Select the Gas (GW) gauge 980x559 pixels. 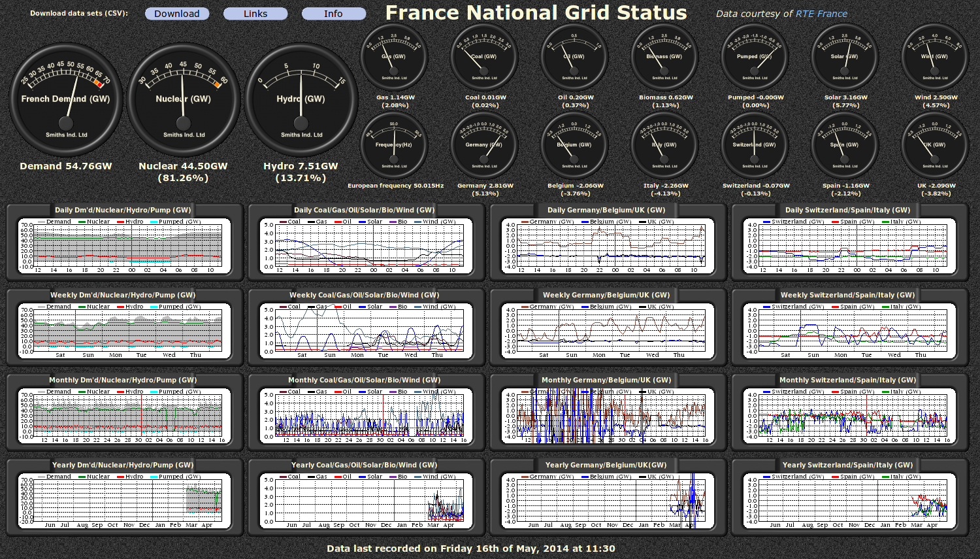click(394, 57)
